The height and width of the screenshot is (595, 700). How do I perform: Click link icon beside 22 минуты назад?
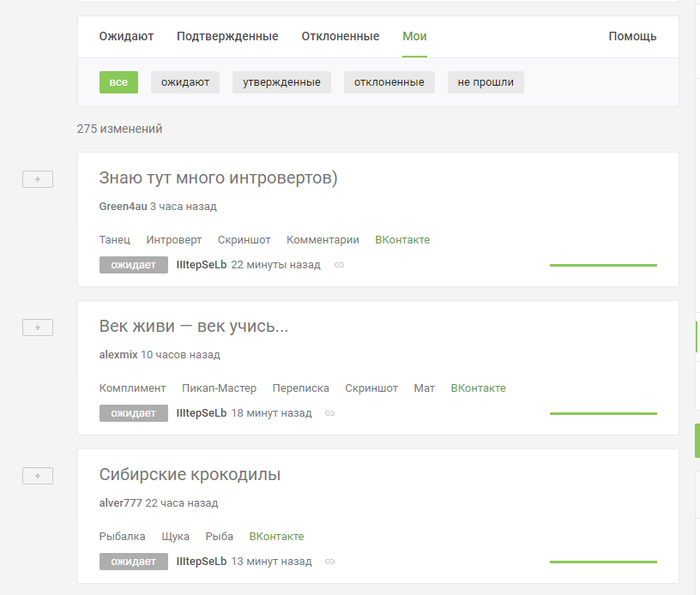point(339,265)
